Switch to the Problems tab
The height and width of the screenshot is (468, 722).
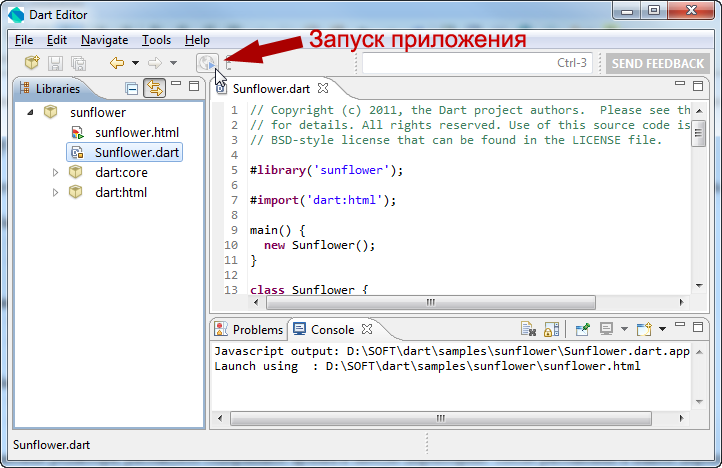(257, 330)
